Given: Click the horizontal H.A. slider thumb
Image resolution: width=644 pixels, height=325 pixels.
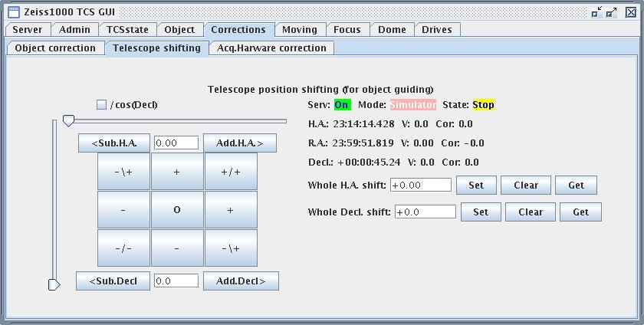Looking at the screenshot, I should tap(68, 121).
